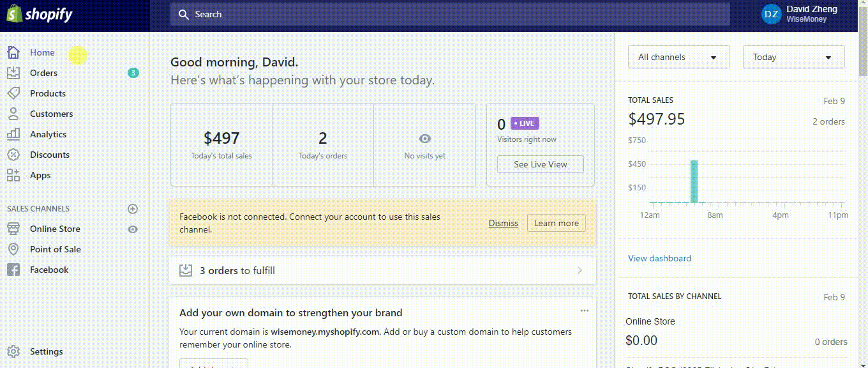Click the search magnifier icon
Screen dimensions: 868x368
(184, 14)
